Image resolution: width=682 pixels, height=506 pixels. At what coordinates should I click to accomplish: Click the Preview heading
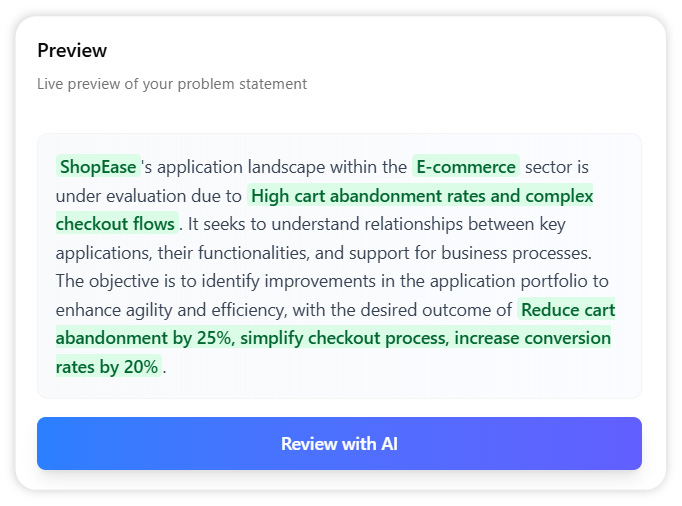click(72, 50)
